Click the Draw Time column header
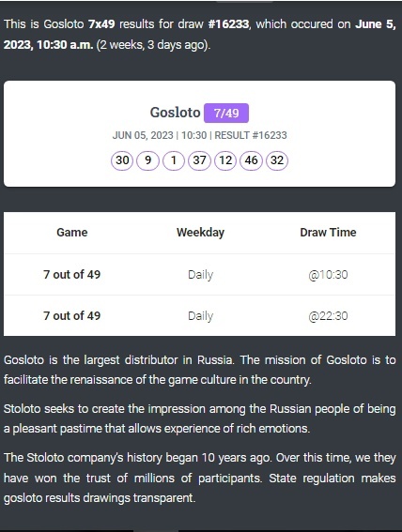Image resolution: width=402 pixels, height=532 pixels. [328, 233]
